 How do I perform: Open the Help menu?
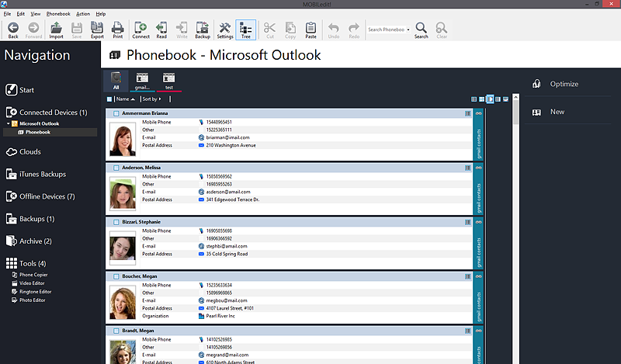pos(101,14)
